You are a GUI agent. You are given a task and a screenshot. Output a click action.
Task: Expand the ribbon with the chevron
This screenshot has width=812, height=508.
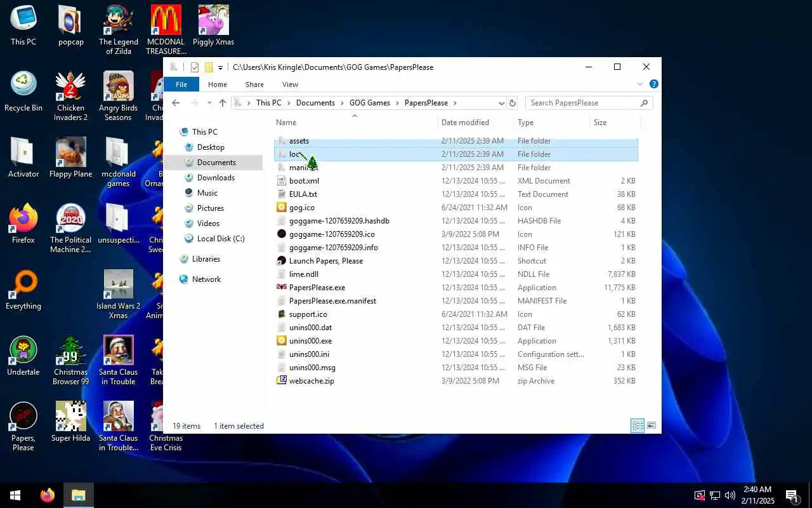coord(640,84)
